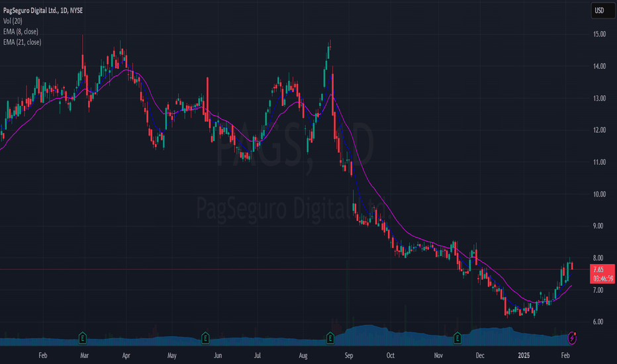
Task: Click the 8.00 price axis label
Action: [598, 258]
